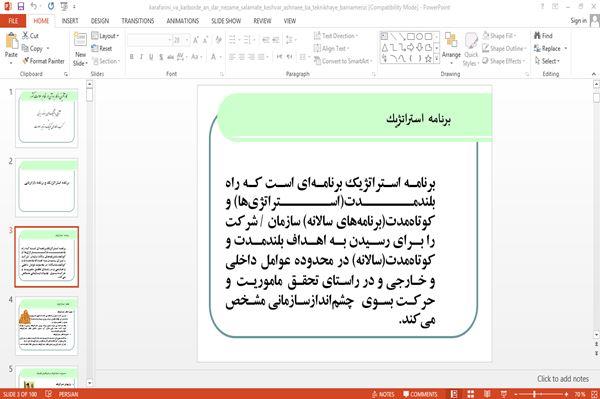
Task: Select slide 1 thumbnail
Action: pyautogui.click(x=47, y=118)
